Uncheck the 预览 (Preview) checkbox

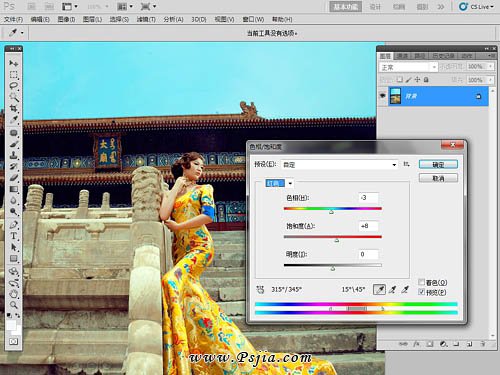(x=422, y=292)
